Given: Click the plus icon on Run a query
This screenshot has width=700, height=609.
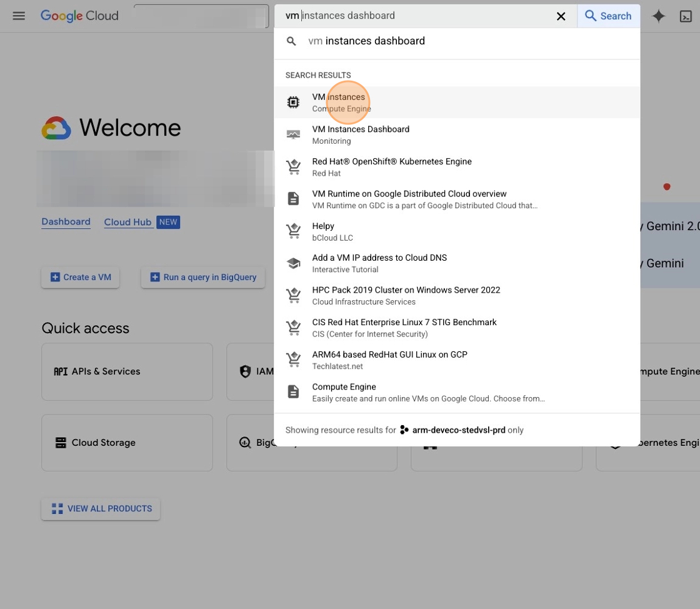Looking at the screenshot, I should tap(155, 277).
